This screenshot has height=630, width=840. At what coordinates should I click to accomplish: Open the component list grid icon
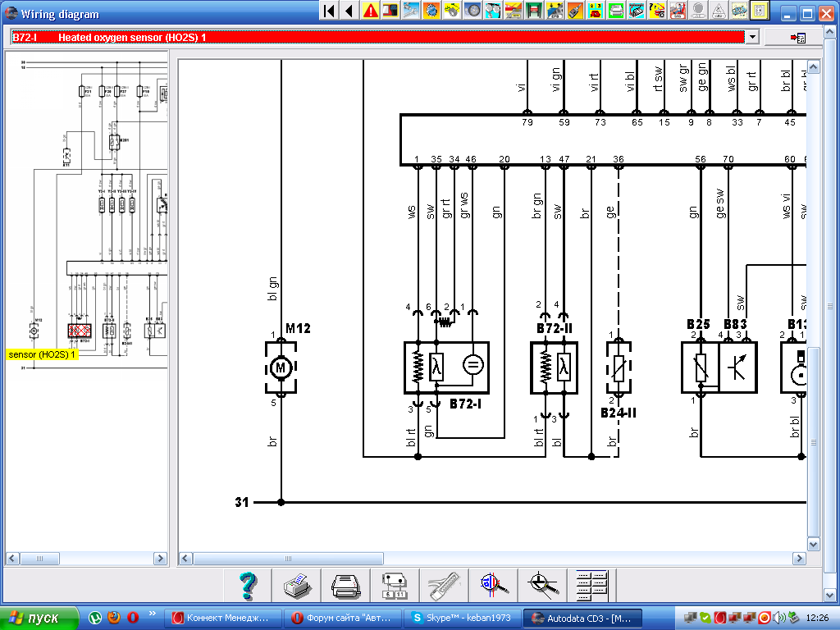click(x=591, y=586)
